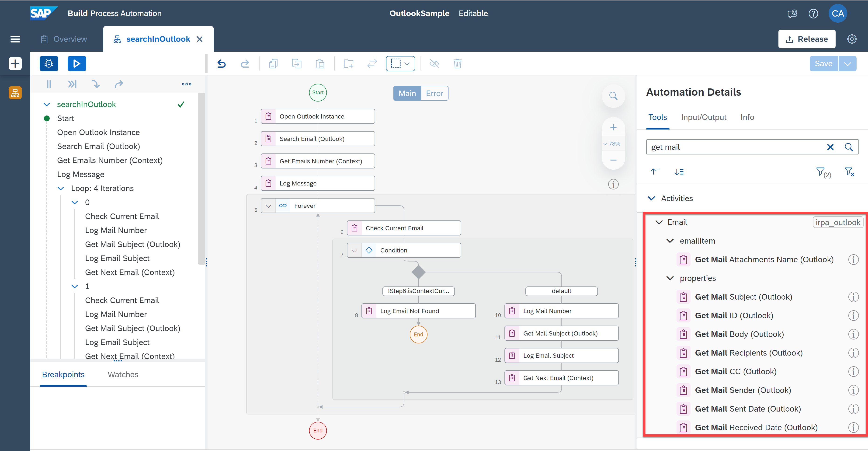
Task: Click the create plus button in sidebar
Action: tap(15, 63)
